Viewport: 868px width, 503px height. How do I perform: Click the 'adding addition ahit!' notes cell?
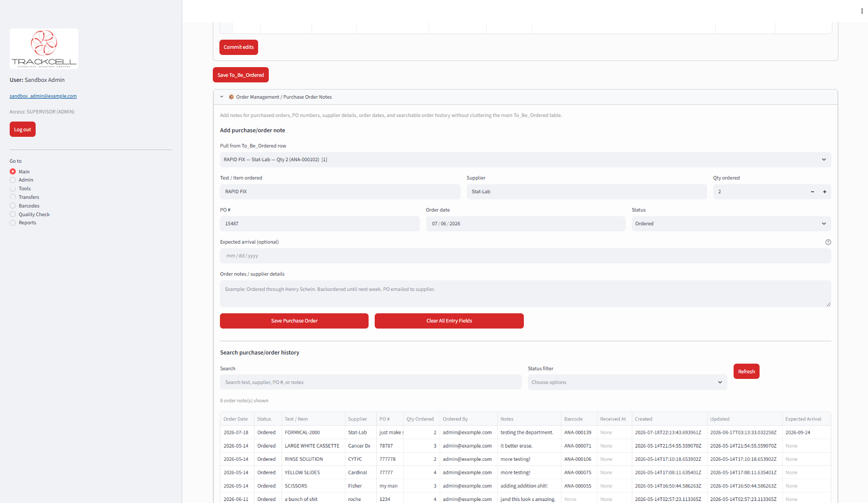click(x=529, y=486)
